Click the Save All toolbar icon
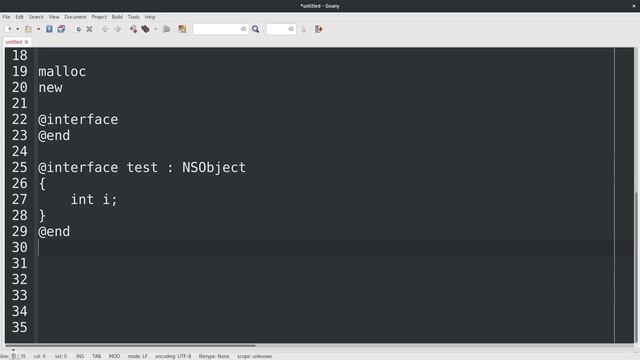Viewport: 640px width, 360px height. click(x=61, y=29)
